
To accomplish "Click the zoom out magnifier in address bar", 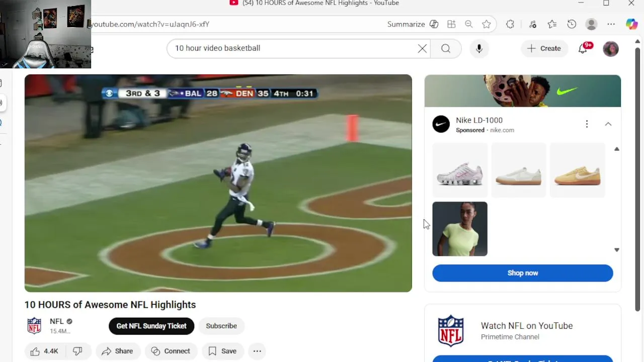I will pyautogui.click(x=469, y=24).
